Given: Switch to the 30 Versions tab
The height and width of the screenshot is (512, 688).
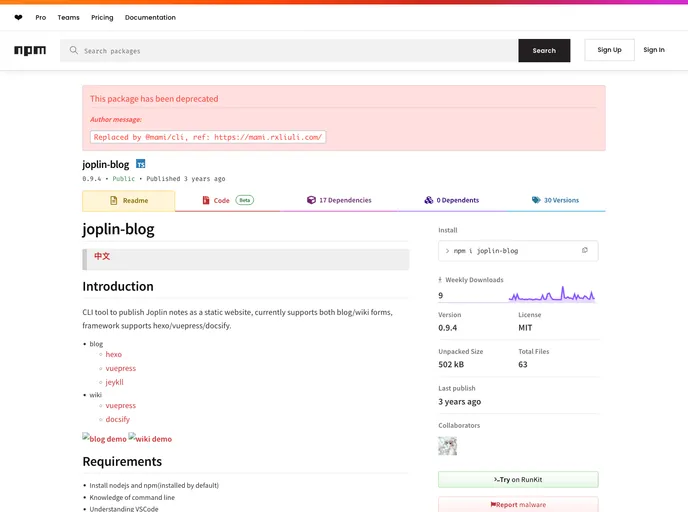Looking at the screenshot, I should click(555, 201).
